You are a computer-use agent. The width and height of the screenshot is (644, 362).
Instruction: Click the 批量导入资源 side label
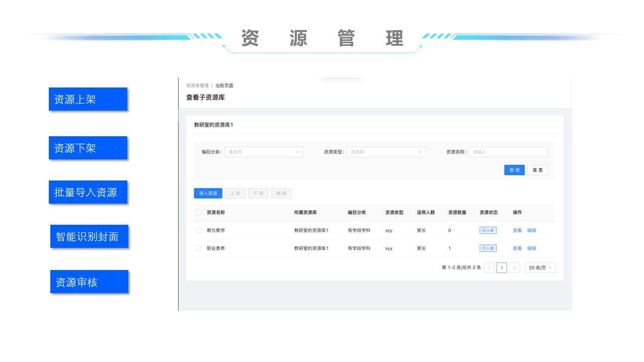(x=88, y=193)
